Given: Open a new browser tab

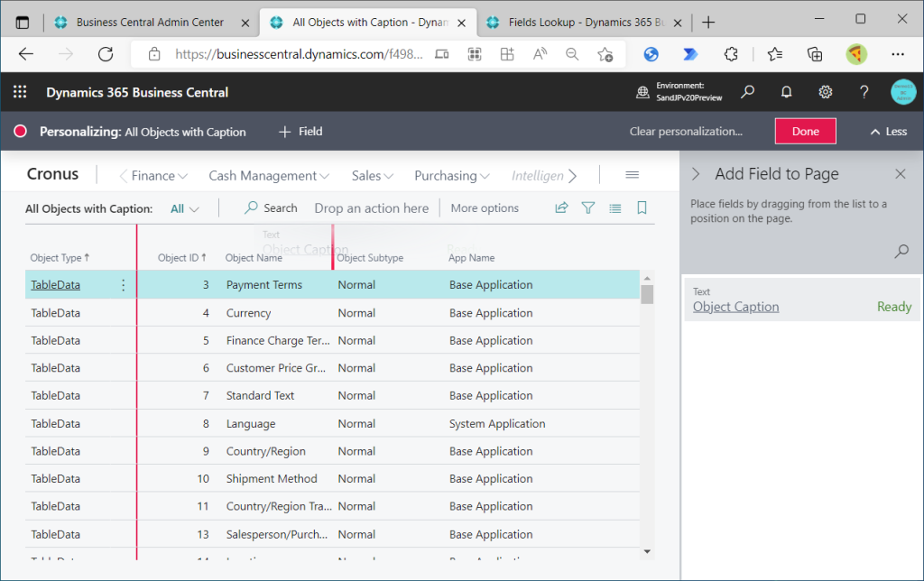Looking at the screenshot, I should [708, 23].
